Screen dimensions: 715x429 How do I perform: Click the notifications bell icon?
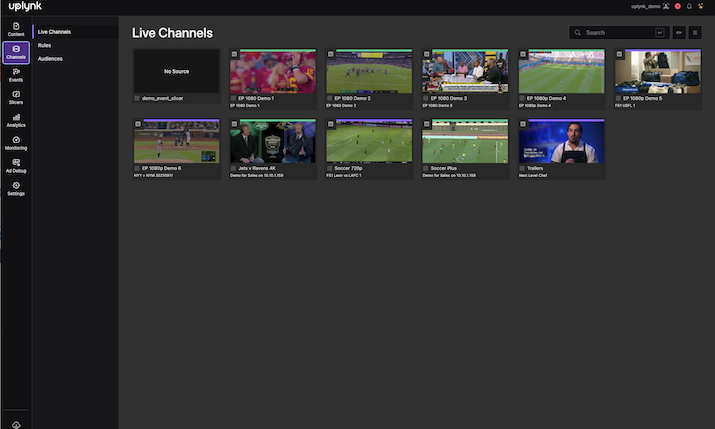[689, 7]
